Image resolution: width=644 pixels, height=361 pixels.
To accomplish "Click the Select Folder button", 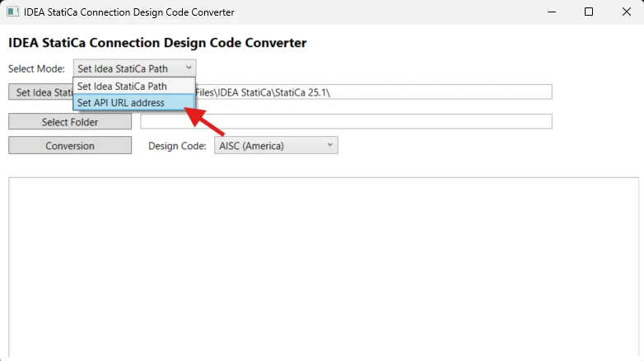I will 70,122.
